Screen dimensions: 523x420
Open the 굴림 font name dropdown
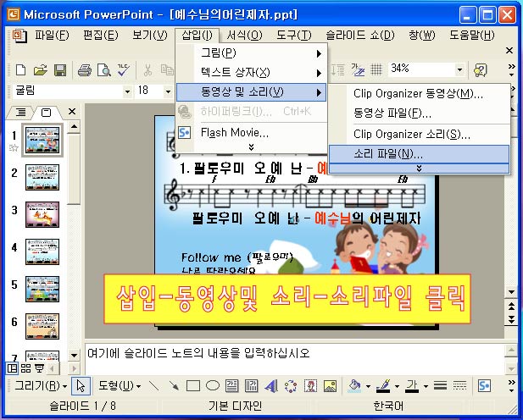click(x=127, y=91)
